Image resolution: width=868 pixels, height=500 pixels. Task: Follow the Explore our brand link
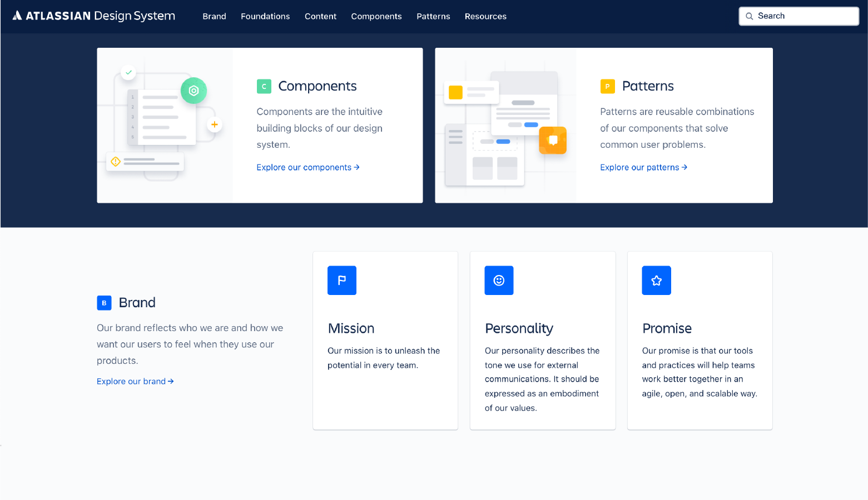[x=135, y=381]
